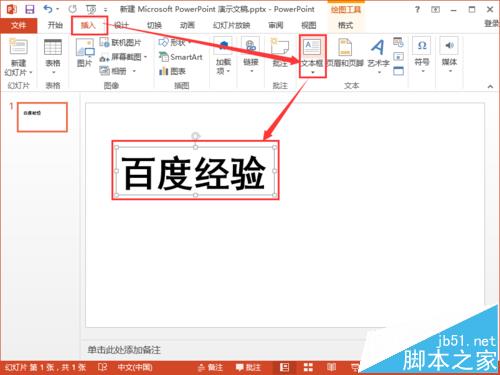Undo the last action
The width and height of the screenshot is (500, 375).
[48, 9]
